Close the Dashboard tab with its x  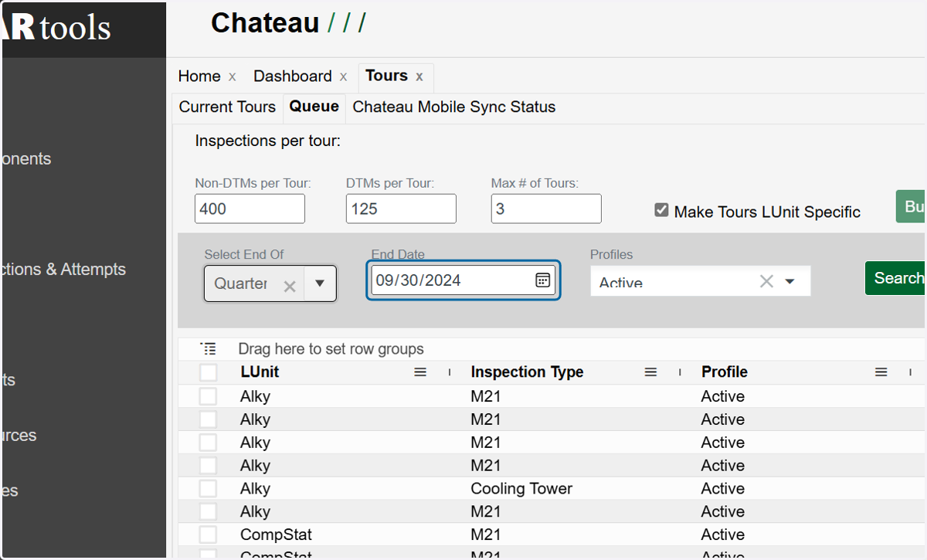click(343, 76)
